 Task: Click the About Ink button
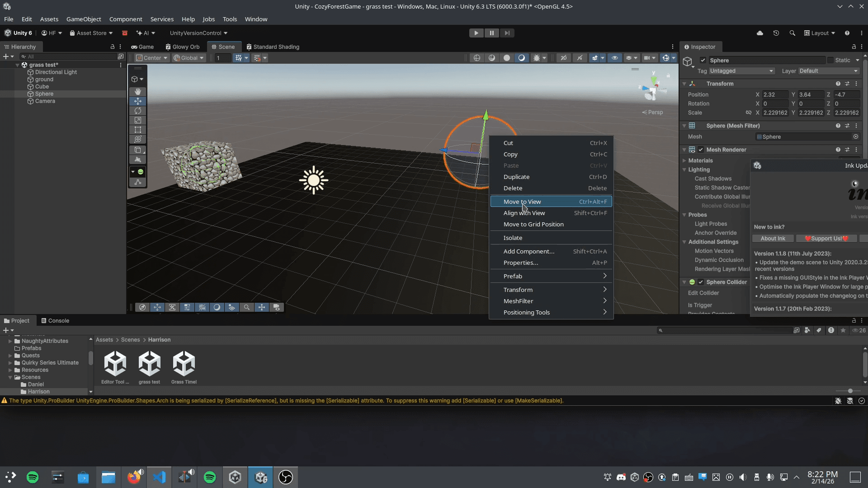click(773, 239)
